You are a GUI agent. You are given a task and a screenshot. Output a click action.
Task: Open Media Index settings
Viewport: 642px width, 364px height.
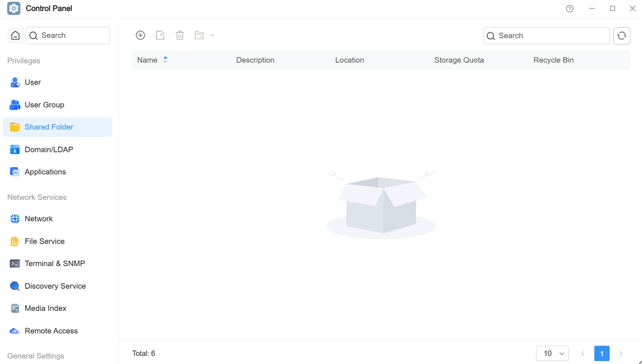click(58, 308)
